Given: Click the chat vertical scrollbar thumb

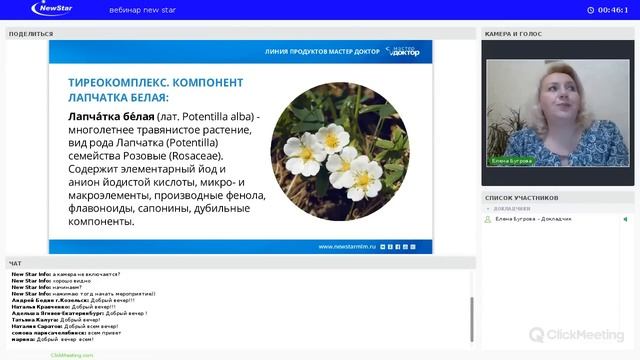Looking at the screenshot, I should click(x=472, y=320).
